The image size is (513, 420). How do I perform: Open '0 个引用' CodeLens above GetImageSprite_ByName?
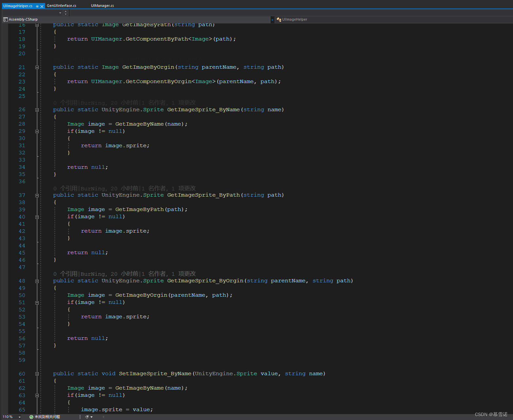tap(65, 103)
